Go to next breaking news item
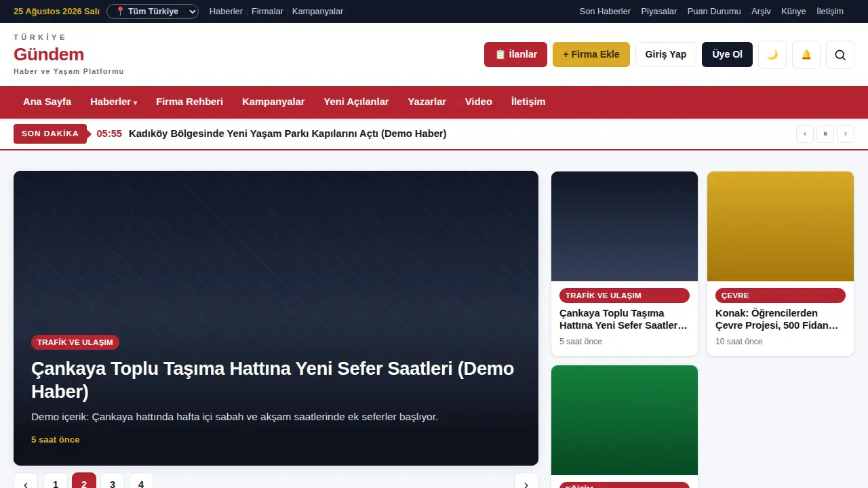 [846, 134]
